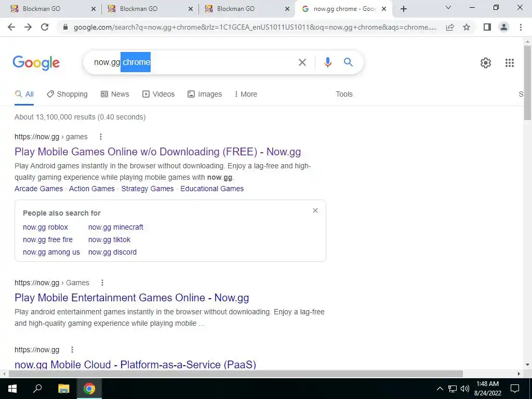Open the network status tray icon
The height and width of the screenshot is (399, 532).
[453, 389]
